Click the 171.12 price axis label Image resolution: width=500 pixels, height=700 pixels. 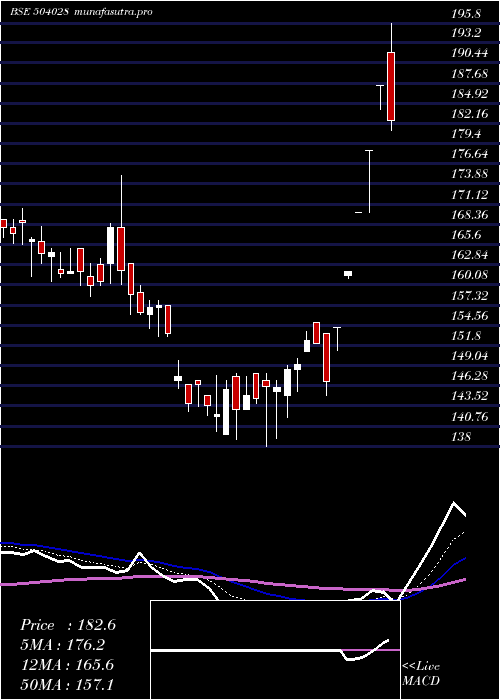470,195
